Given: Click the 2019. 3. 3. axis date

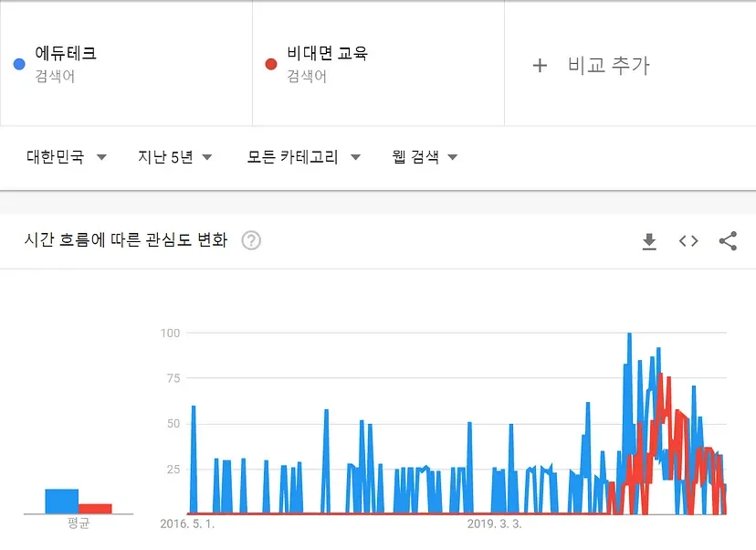Looking at the screenshot, I should click(495, 524).
